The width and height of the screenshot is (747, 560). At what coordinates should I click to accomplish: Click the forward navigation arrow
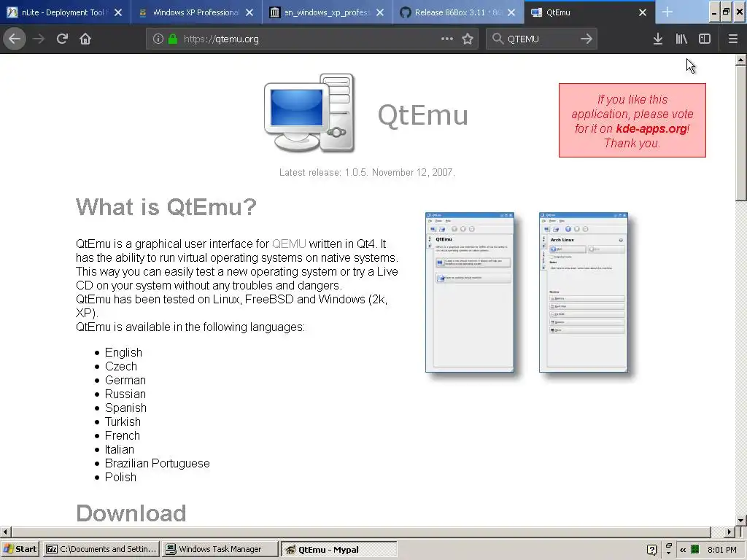[39, 39]
